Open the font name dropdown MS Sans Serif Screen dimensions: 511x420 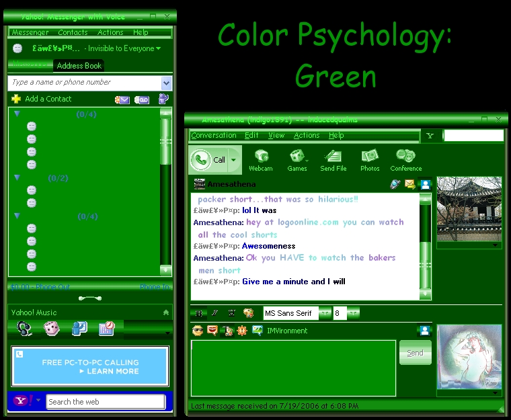pyautogui.click(x=325, y=313)
